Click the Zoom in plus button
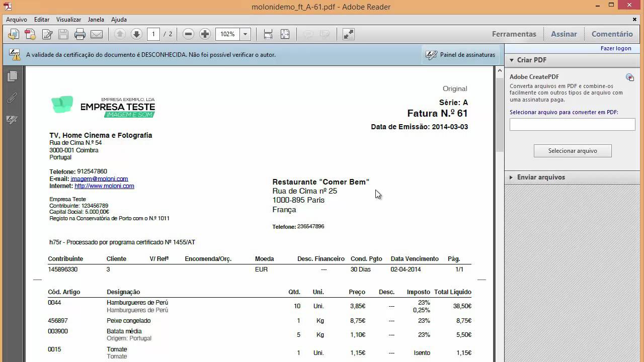 click(x=205, y=34)
